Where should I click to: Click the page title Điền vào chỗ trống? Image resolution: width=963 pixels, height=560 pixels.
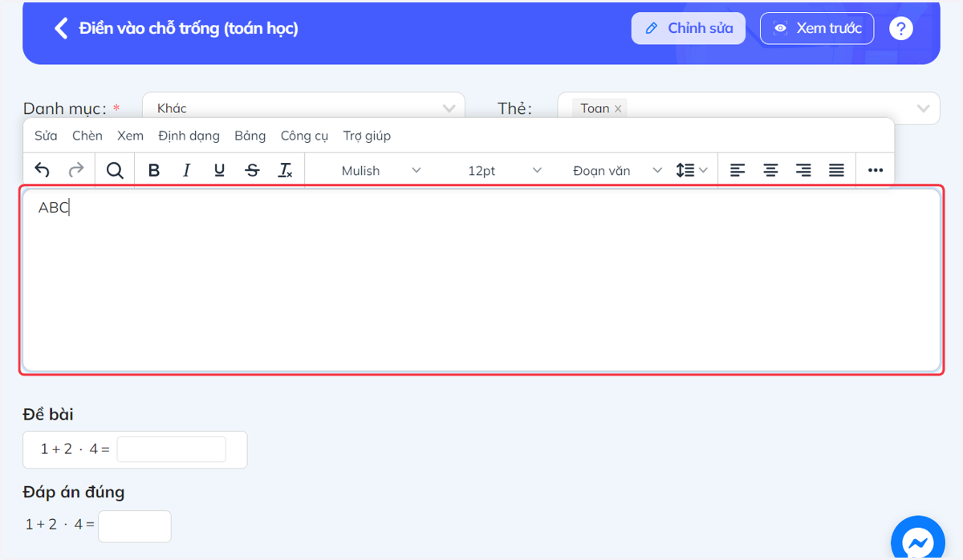tap(189, 29)
